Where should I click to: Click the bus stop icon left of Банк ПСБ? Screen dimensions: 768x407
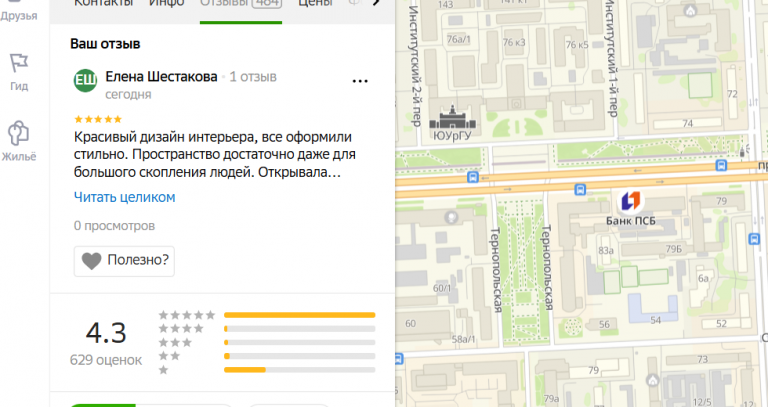click(x=580, y=190)
